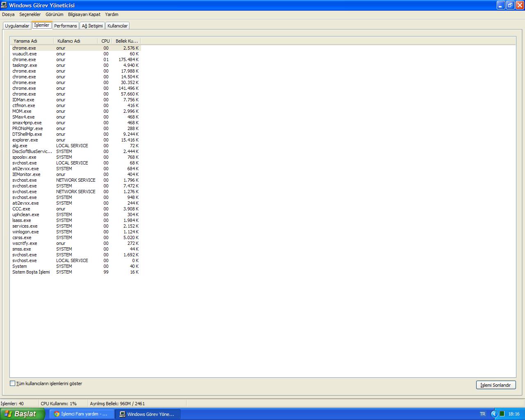This screenshot has height=420, width=525.
Task: Click the İşlemler: 40 status bar entry
Action: point(19,404)
